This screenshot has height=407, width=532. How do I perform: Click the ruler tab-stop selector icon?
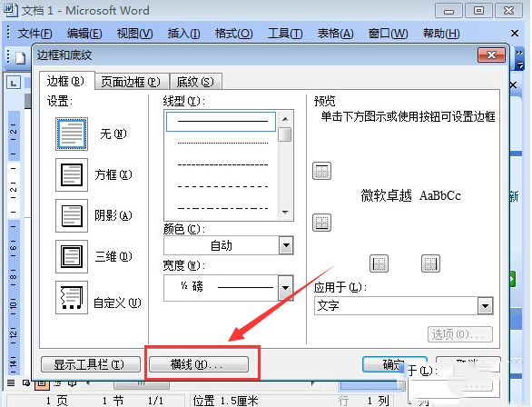point(14,83)
